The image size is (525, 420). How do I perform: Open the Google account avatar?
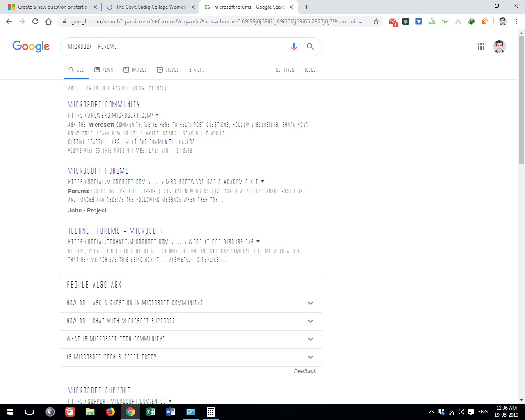pos(500,47)
